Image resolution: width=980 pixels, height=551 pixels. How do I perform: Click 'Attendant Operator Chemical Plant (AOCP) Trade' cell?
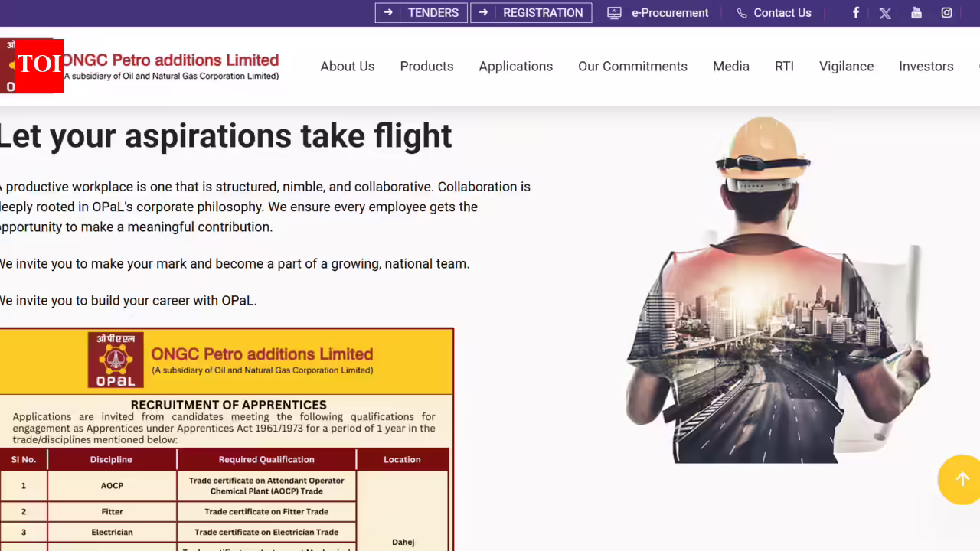266,486
